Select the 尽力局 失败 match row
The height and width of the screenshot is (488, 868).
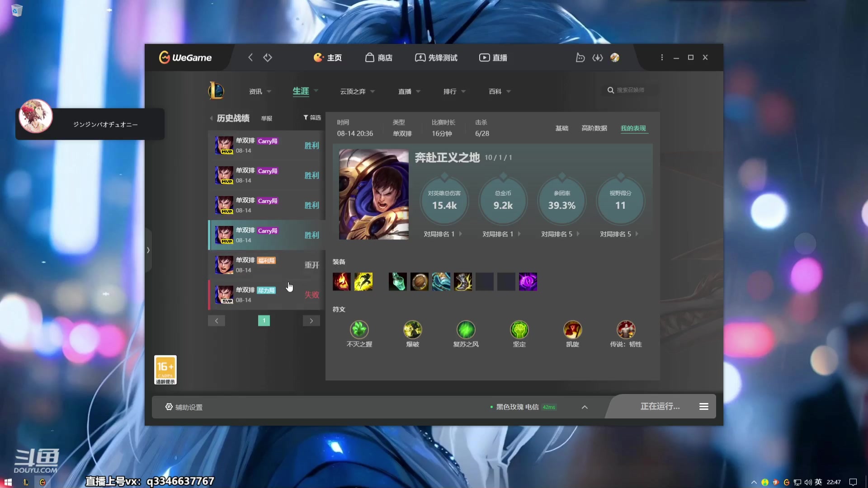coord(267,295)
